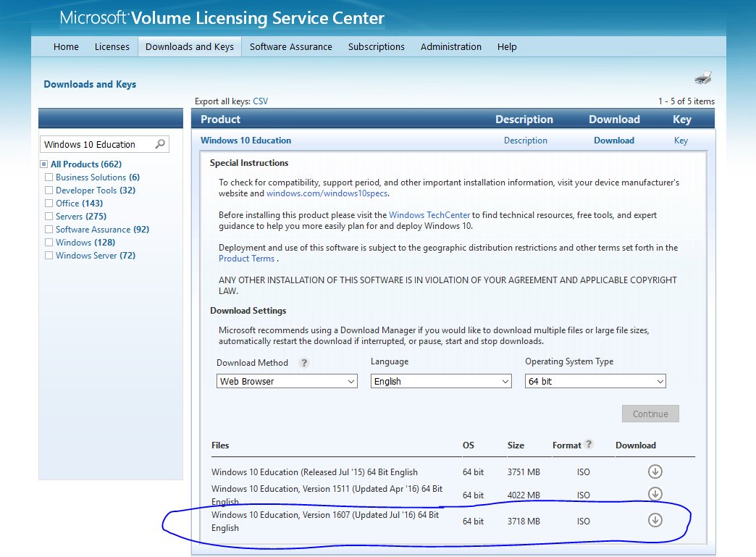The width and height of the screenshot is (756, 557).
Task: Click the Continue button
Action: [x=650, y=414]
